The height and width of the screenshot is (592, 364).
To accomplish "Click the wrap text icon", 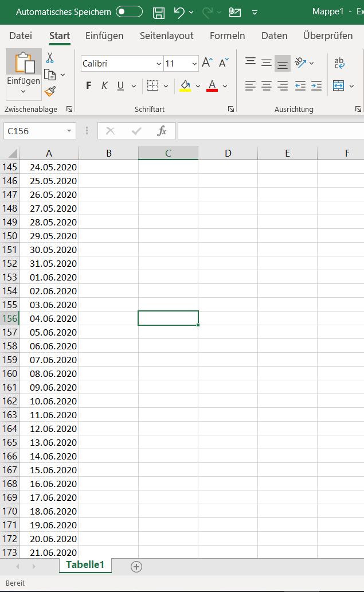I will pos(339,63).
